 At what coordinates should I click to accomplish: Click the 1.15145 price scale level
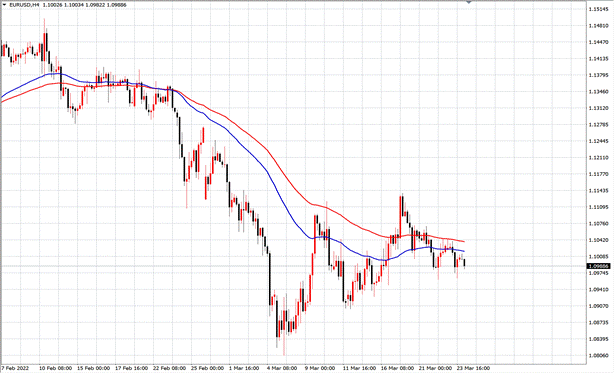598,9
